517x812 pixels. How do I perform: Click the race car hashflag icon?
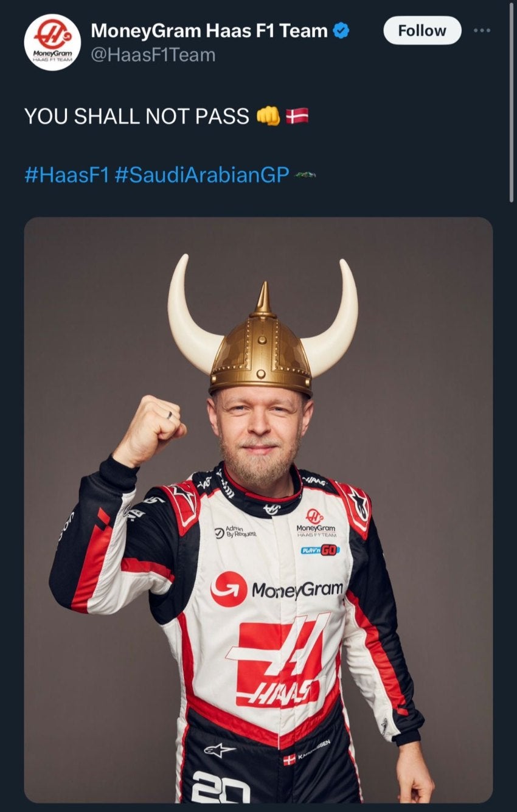(305, 175)
